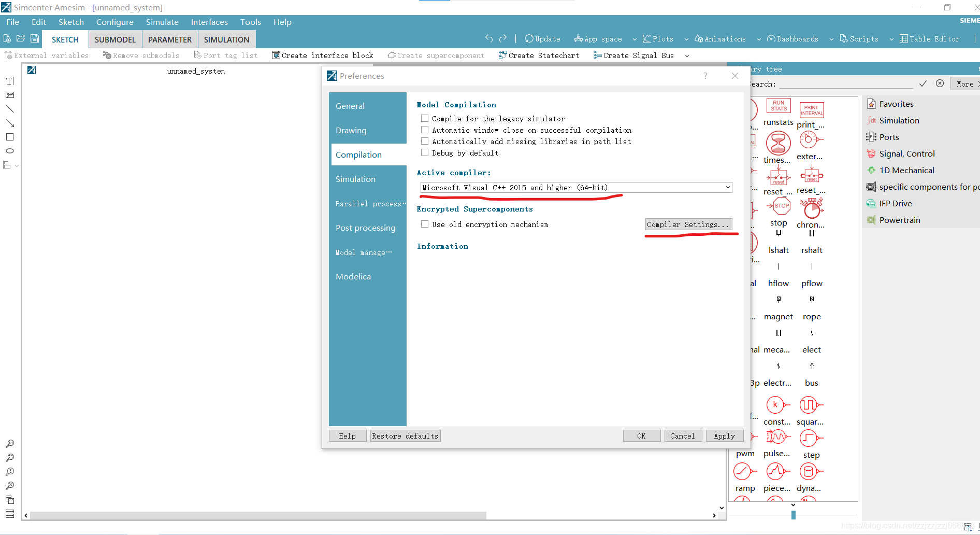This screenshot has width=980, height=535.
Task: Click the print interval component icon
Action: [812, 110]
